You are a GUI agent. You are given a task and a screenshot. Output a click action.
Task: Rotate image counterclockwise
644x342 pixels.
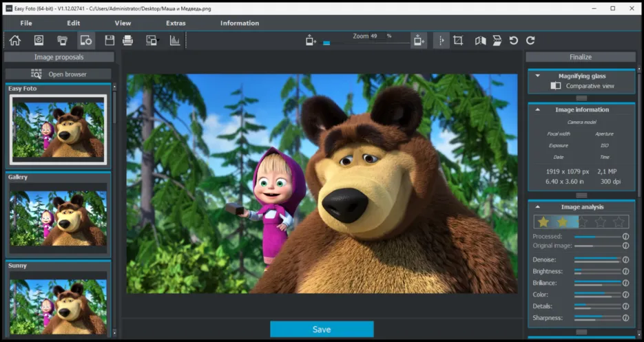(x=513, y=40)
